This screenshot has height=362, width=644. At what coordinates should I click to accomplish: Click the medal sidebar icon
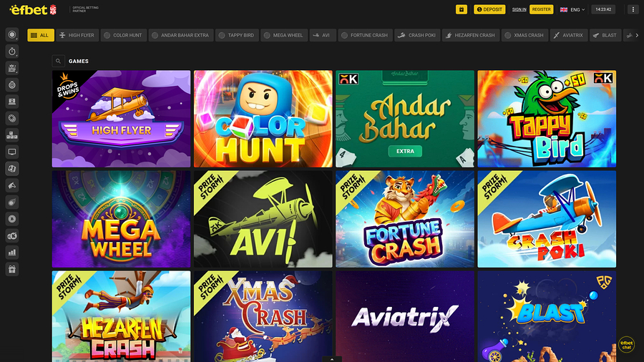12,85
